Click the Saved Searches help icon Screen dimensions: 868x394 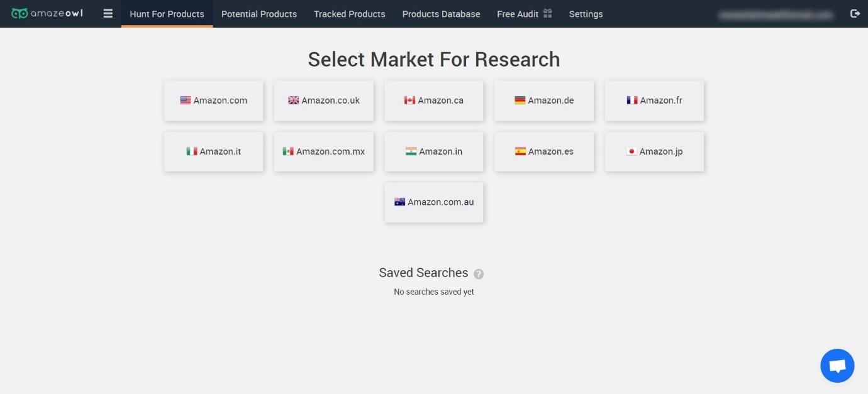[479, 274]
